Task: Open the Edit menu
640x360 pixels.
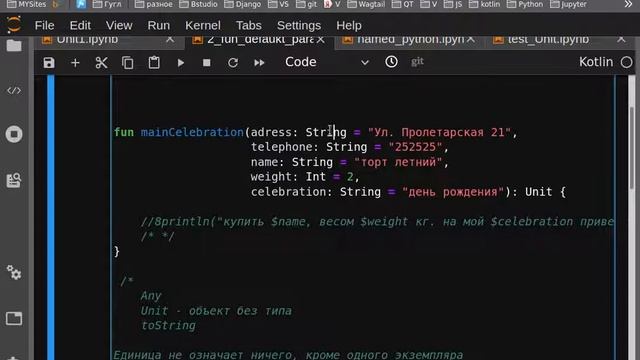Action: pyautogui.click(x=80, y=25)
